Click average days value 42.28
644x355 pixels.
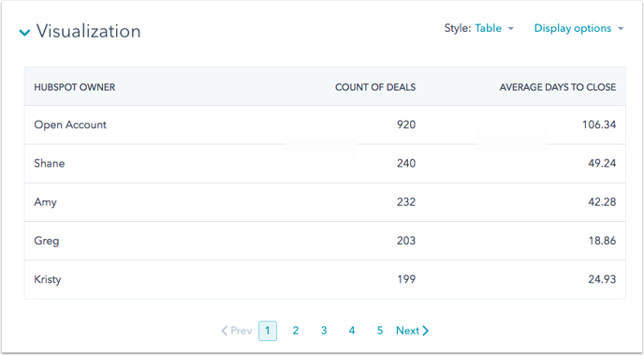coord(602,202)
